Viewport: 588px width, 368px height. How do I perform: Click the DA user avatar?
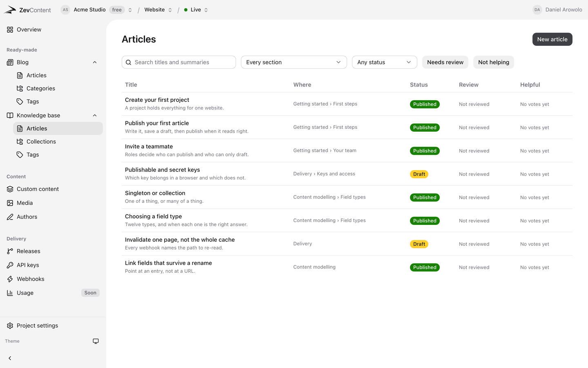pyautogui.click(x=537, y=10)
